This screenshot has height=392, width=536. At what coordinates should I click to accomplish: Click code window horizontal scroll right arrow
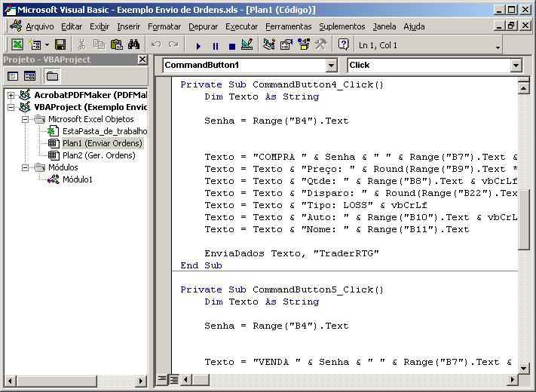[512, 379]
